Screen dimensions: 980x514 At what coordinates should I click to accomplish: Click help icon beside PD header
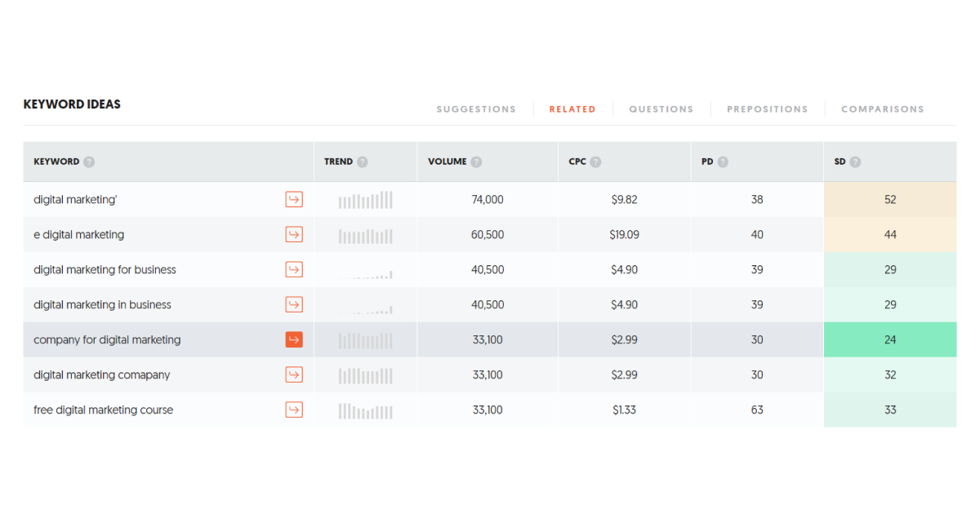coord(723,162)
